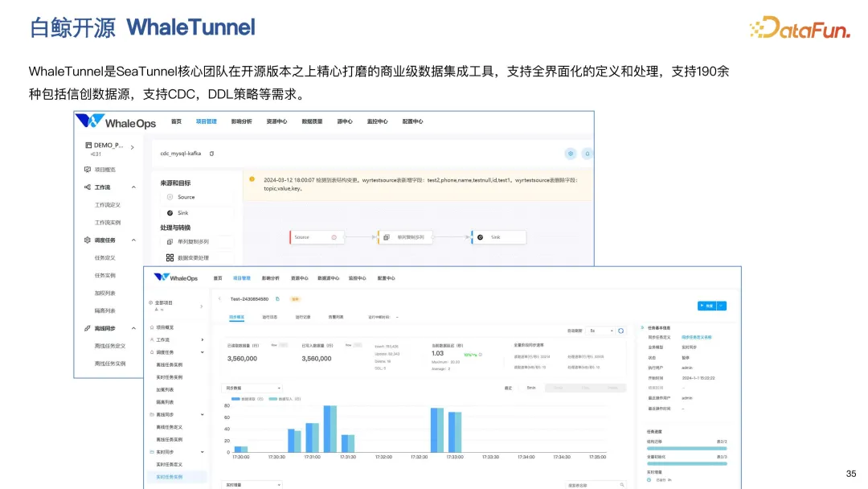Expand 工作流 in front window sidebar

click(x=202, y=340)
